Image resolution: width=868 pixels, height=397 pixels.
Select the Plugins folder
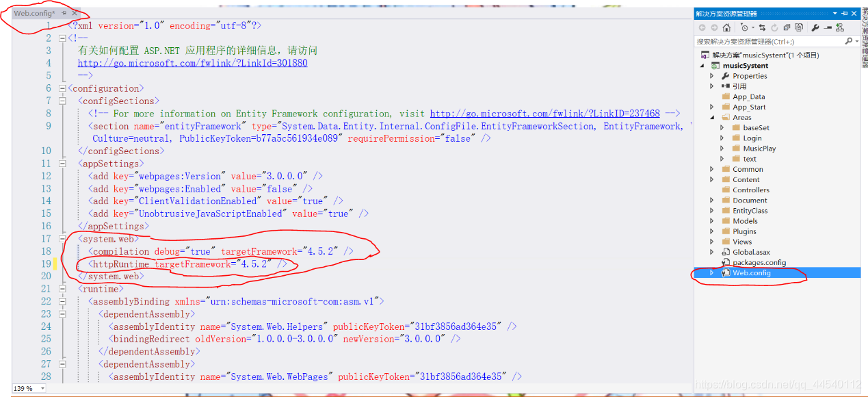(x=744, y=231)
